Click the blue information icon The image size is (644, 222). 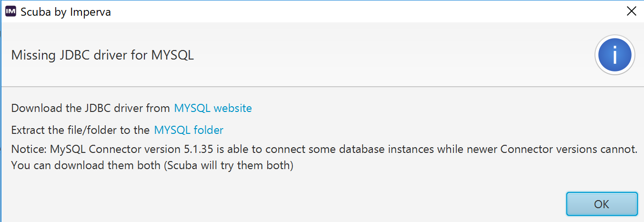pyautogui.click(x=614, y=56)
